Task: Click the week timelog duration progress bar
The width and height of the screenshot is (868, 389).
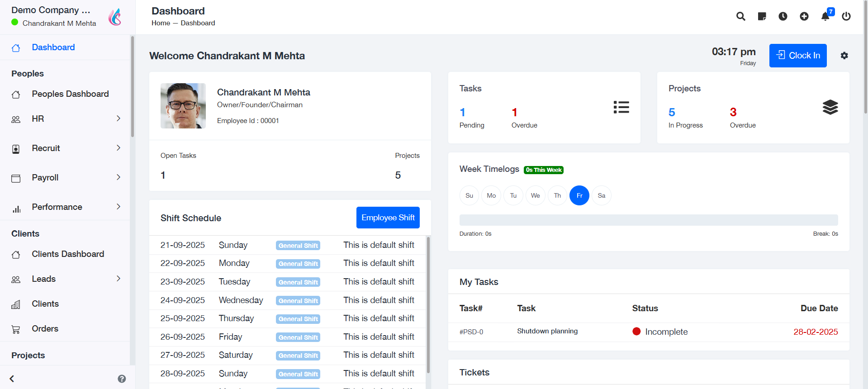Action: 648,220
